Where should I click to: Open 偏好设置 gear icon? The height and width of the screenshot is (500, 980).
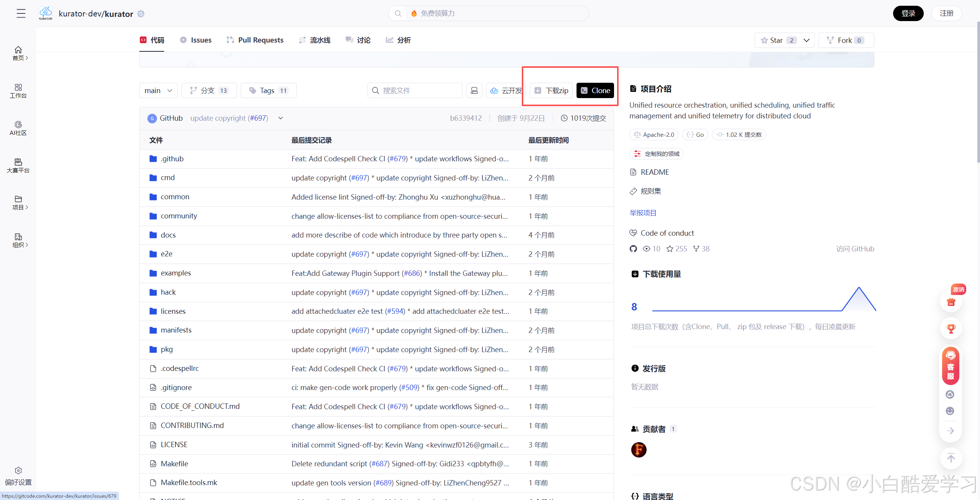[x=18, y=470]
